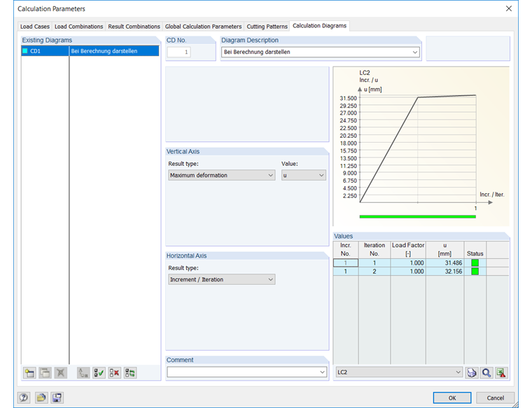Open the LC2 load case dropdown
This screenshot has height=408, width=532.
pyautogui.click(x=399, y=372)
